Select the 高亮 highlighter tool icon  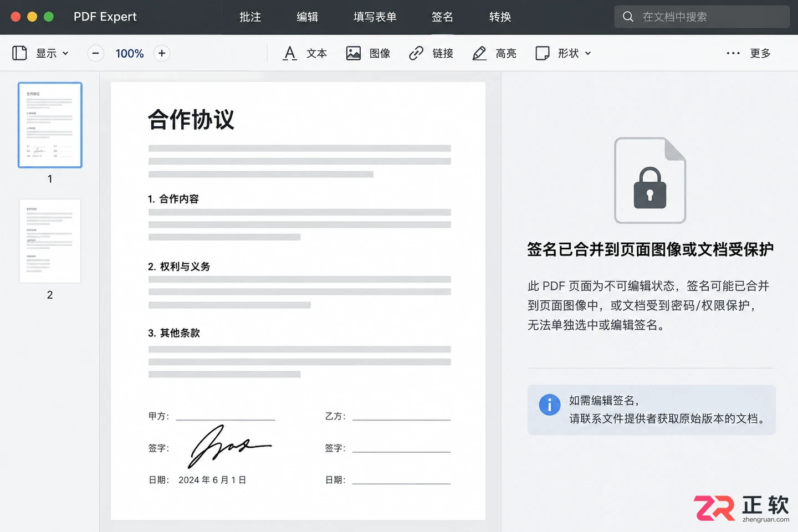tap(479, 53)
